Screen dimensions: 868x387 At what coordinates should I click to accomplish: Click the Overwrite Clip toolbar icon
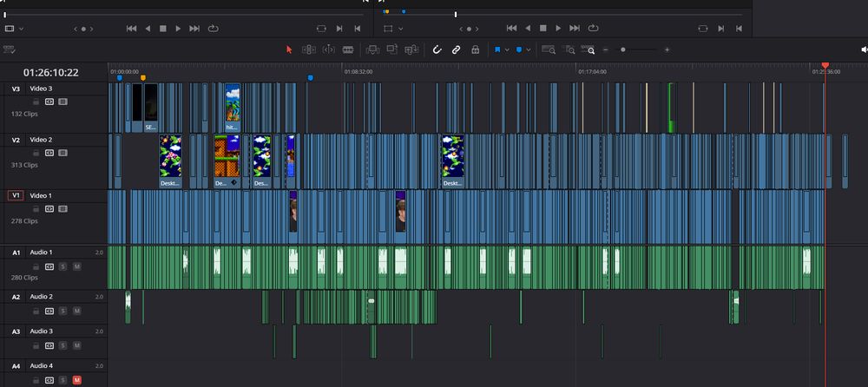click(x=392, y=49)
